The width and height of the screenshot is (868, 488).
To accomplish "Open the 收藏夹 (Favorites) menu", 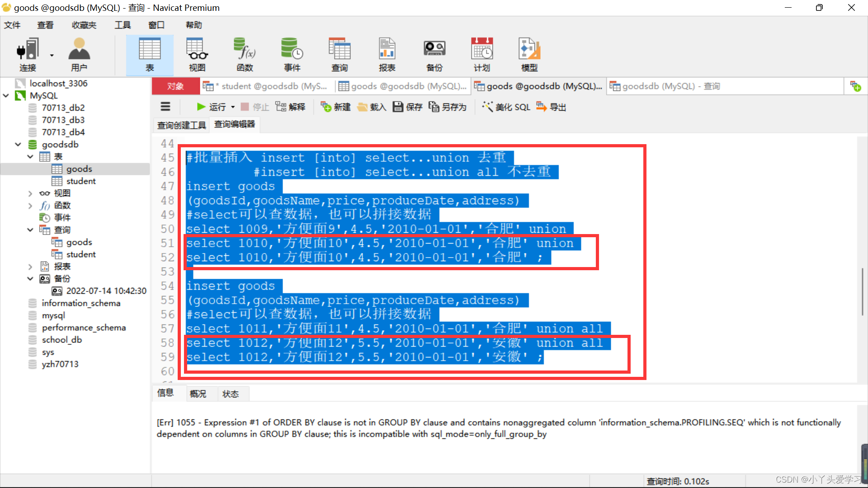I will [84, 25].
